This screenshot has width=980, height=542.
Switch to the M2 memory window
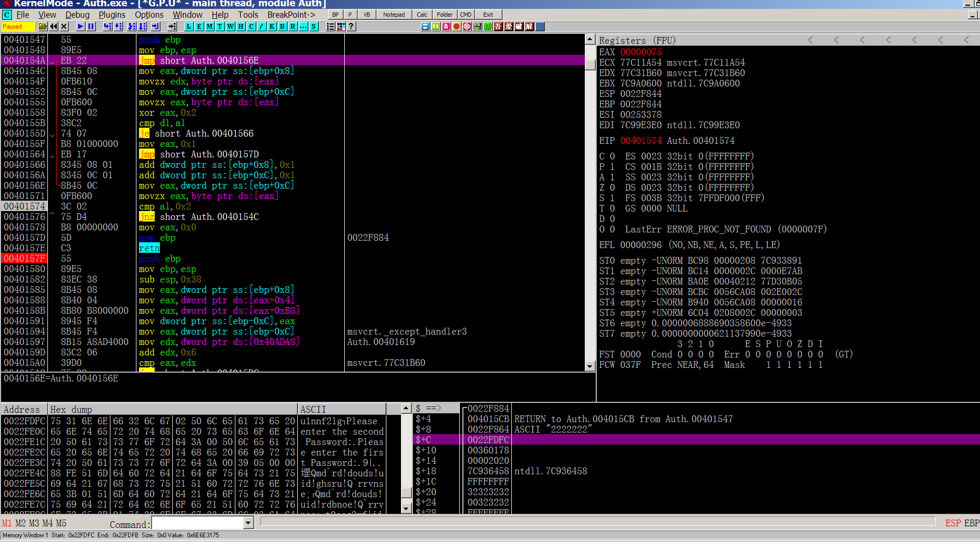[x=20, y=523]
